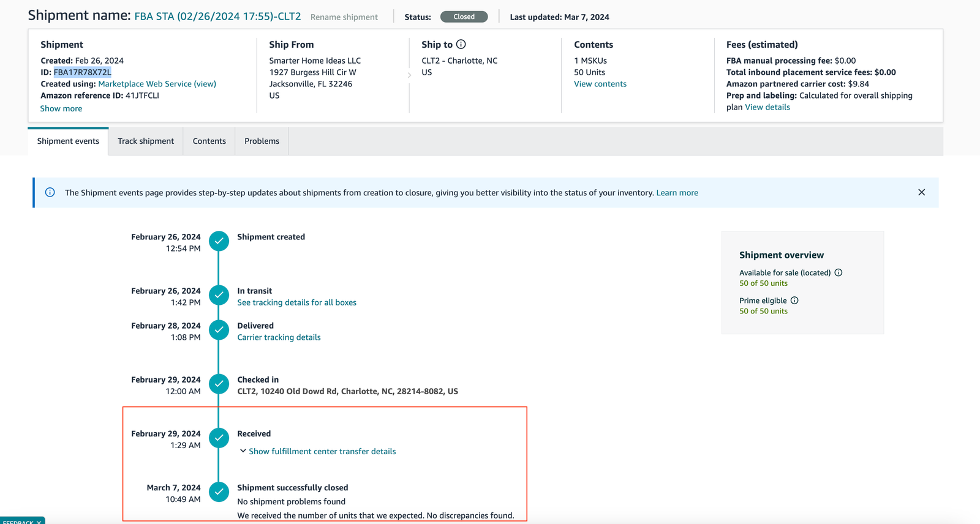This screenshot has height=524, width=980.
Task: Click the shipment name FBA STA (02/26/2024 17:55)-CLT2
Action: pos(217,17)
